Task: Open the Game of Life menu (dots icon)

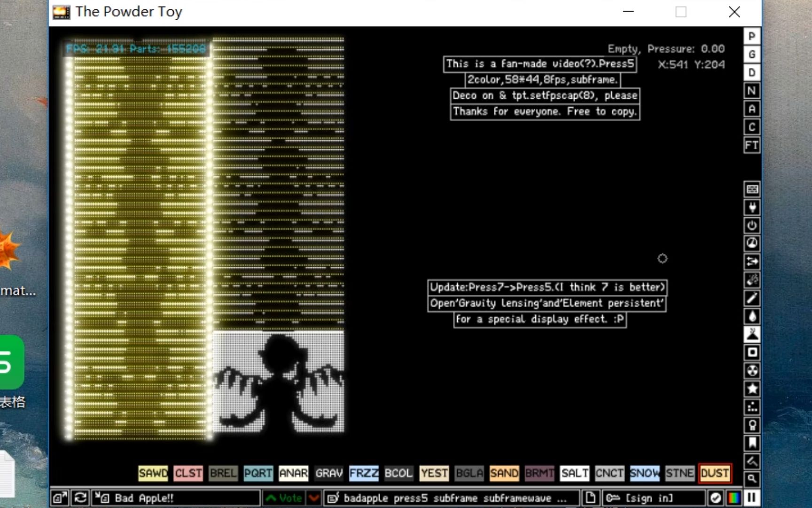Action: 752,407
